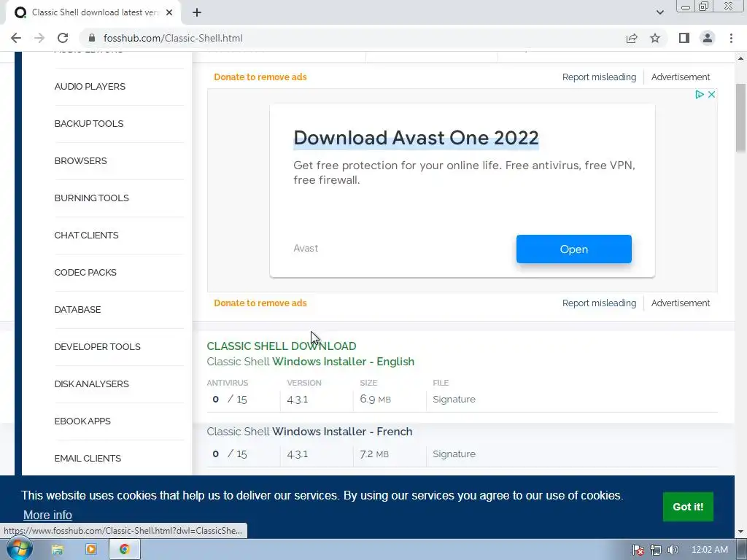Viewport: 747px width, 560px height.
Task: Open the Database category
Action: coord(77,309)
